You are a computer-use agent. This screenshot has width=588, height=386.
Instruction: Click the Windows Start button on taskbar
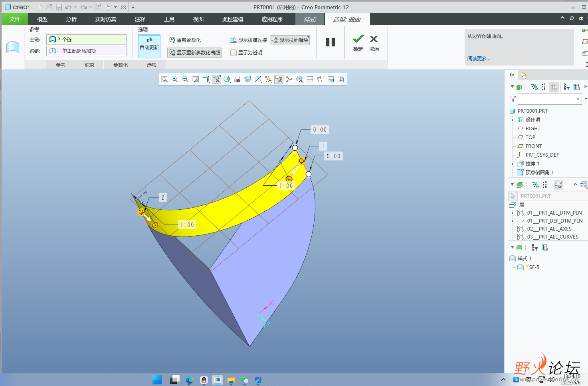pos(157,380)
